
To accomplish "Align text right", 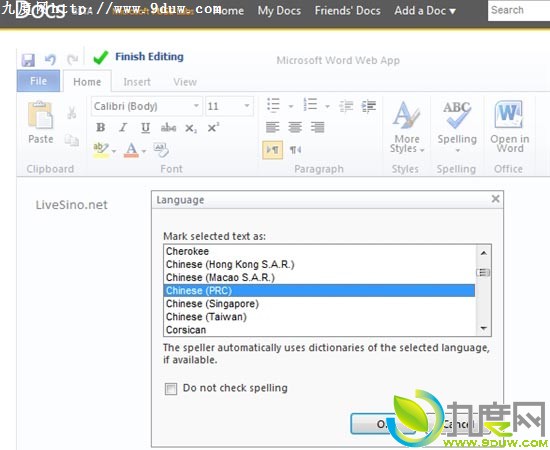I will (x=317, y=127).
